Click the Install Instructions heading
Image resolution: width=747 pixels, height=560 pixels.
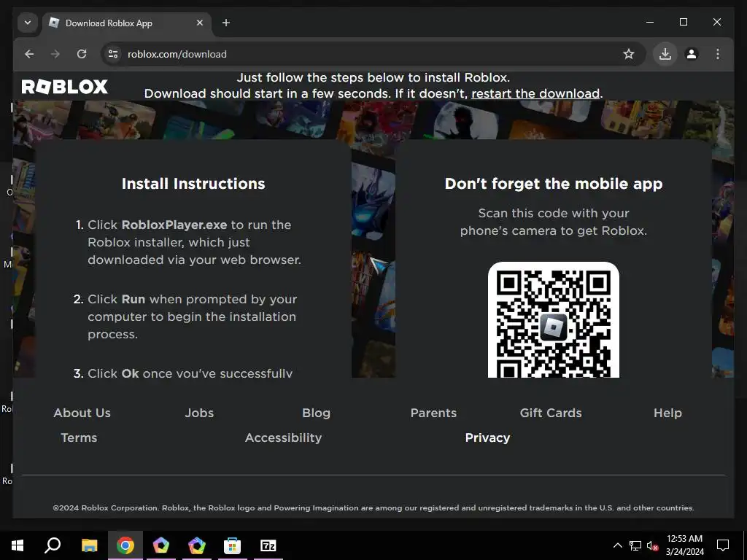click(193, 184)
